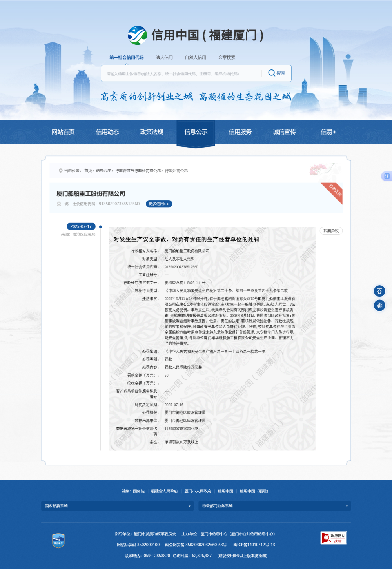Click the 闽公网安备 35020302032660-53号 link
This screenshot has height=569, width=392.
196,545
